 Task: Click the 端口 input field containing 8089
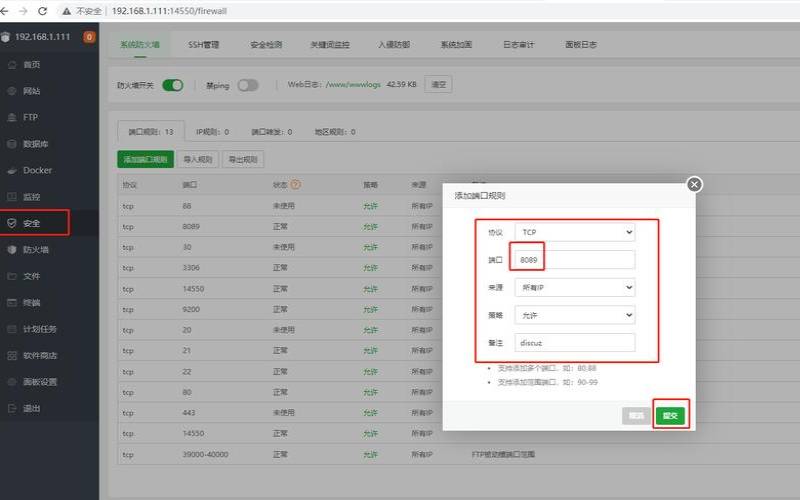(574, 260)
